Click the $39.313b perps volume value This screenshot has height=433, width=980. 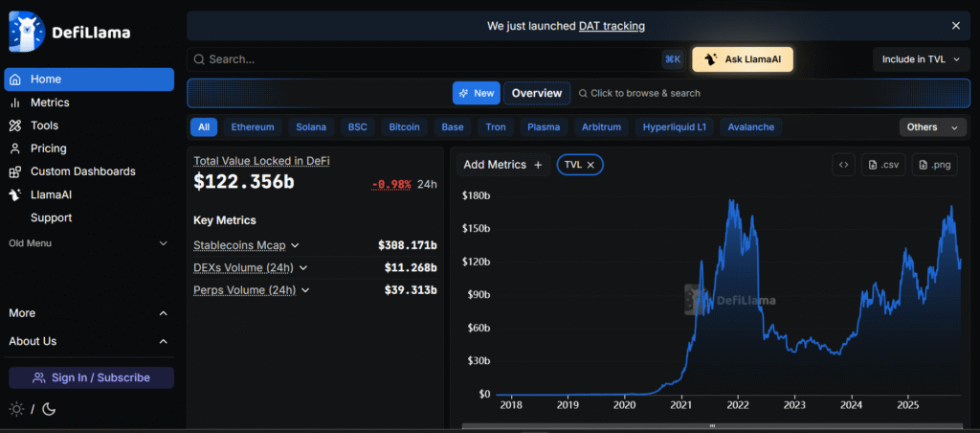[410, 290]
